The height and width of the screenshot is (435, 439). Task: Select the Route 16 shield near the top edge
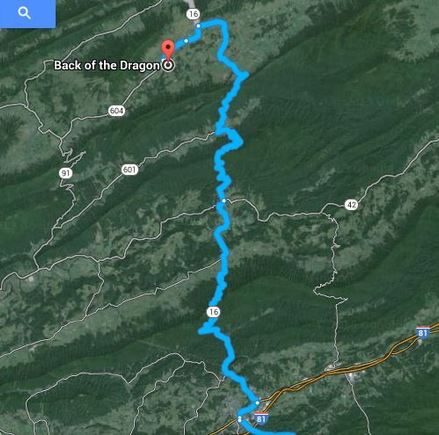tap(193, 14)
